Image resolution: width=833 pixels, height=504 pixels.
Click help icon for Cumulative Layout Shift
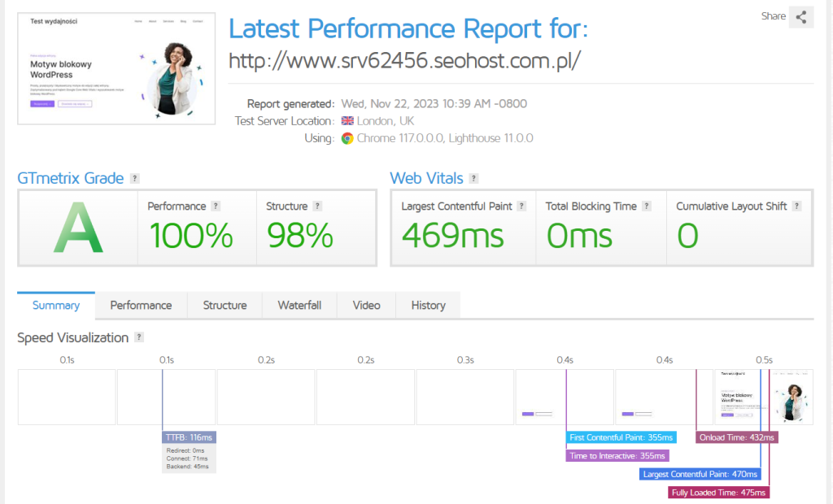pyautogui.click(x=796, y=206)
